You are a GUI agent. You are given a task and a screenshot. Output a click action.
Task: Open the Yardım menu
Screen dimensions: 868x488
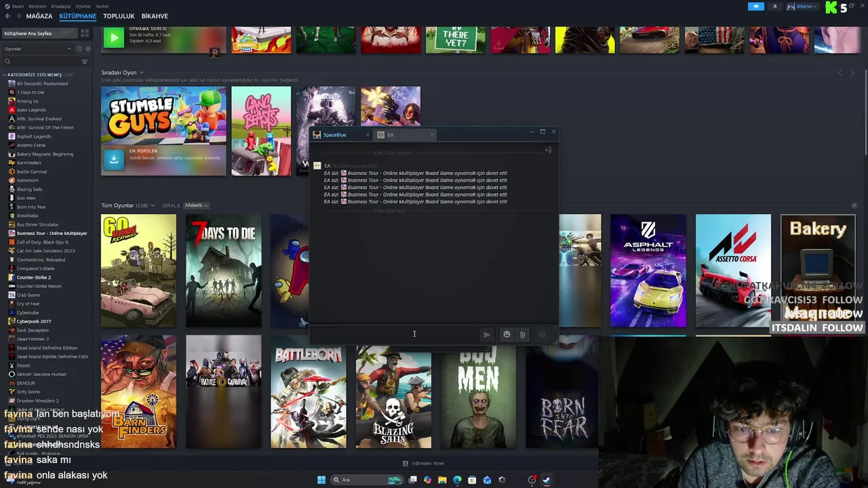coord(102,6)
